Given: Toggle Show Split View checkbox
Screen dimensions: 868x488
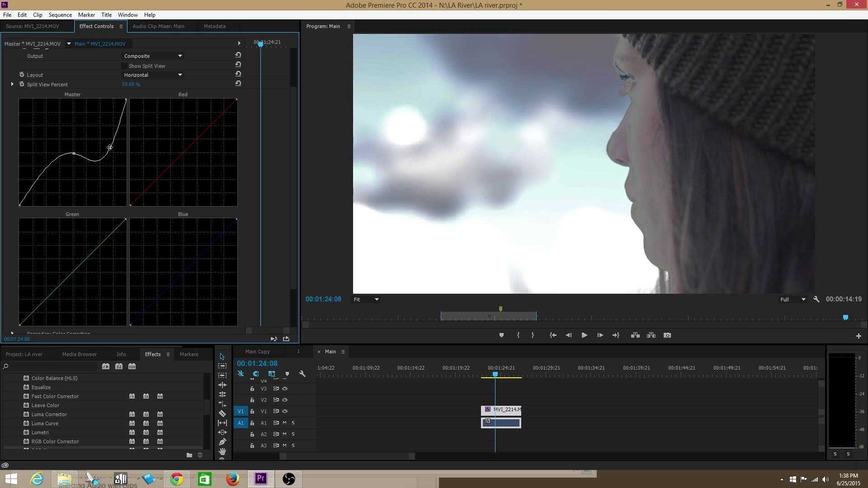Looking at the screenshot, I should coord(124,66).
